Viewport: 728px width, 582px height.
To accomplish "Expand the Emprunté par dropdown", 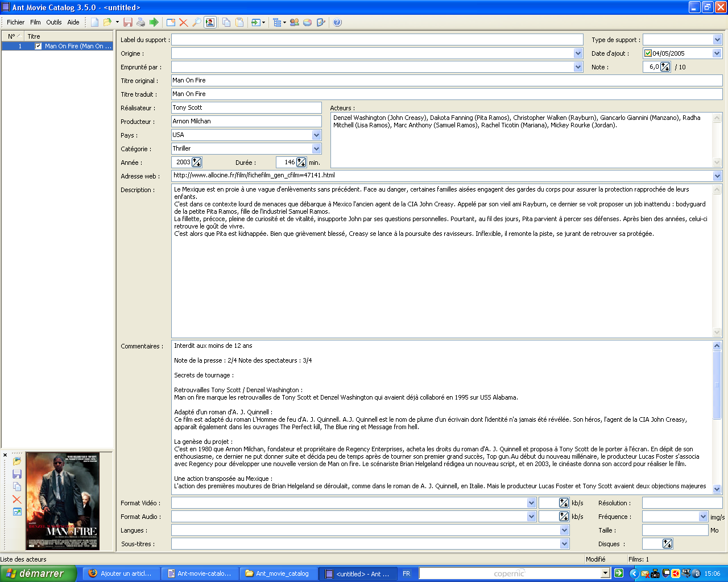I will [578, 67].
